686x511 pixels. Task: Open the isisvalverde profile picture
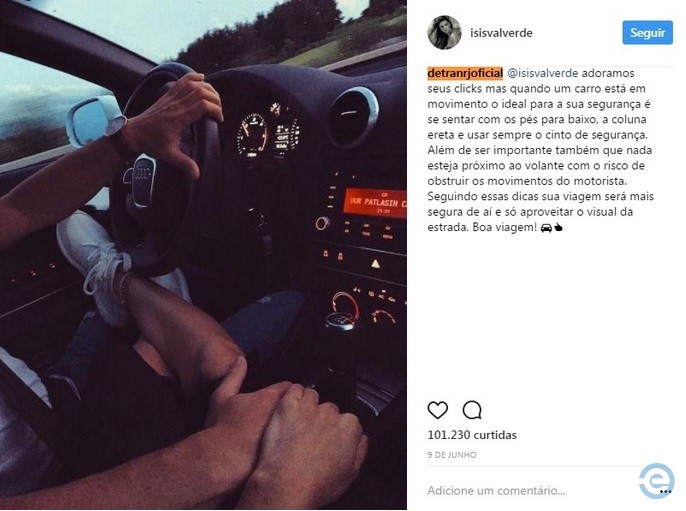pos(444,32)
